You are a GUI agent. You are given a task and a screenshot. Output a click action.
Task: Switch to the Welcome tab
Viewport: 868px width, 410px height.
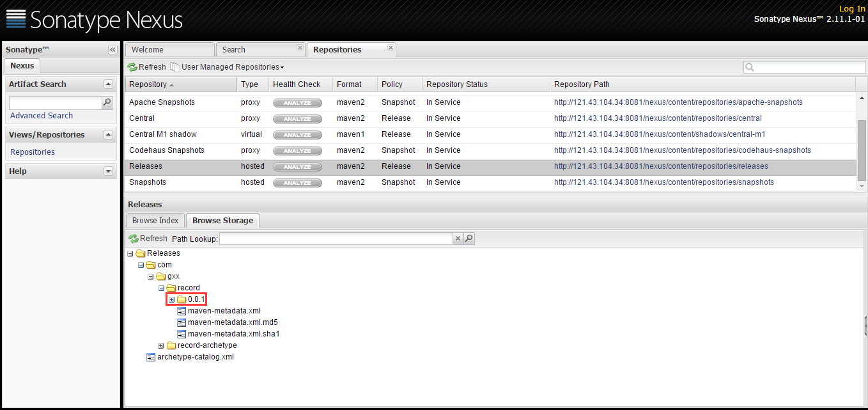pyautogui.click(x=169, y=50)
